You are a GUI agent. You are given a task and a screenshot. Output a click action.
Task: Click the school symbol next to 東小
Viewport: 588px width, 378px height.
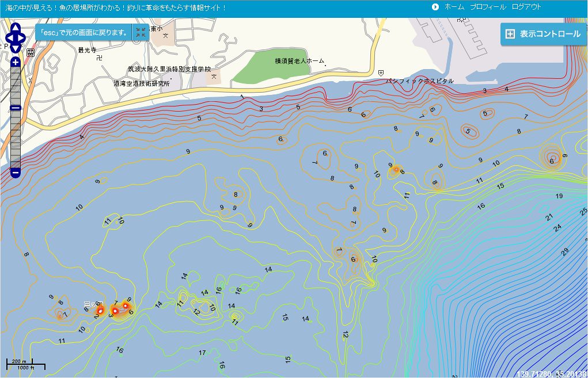(x=165, y=36)
